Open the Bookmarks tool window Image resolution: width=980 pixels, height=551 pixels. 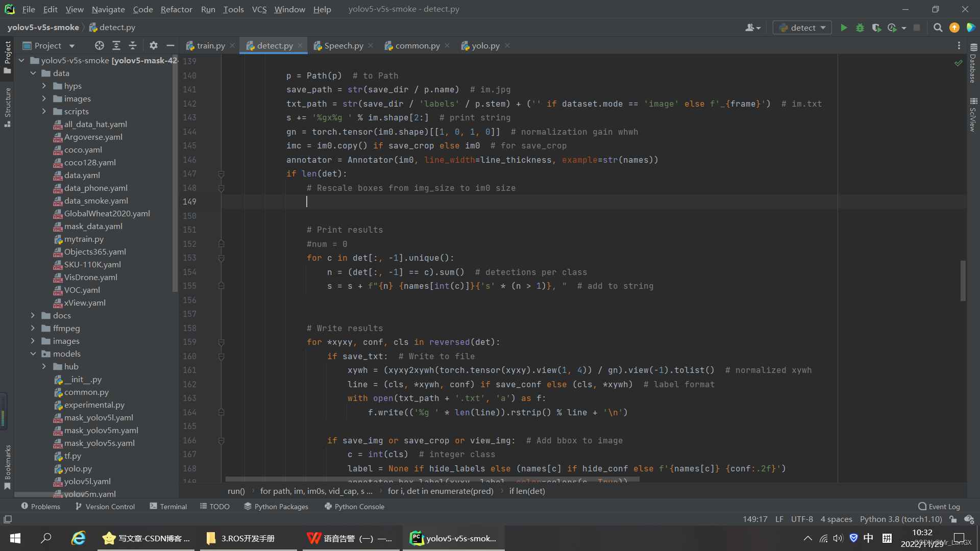point(7,467)
